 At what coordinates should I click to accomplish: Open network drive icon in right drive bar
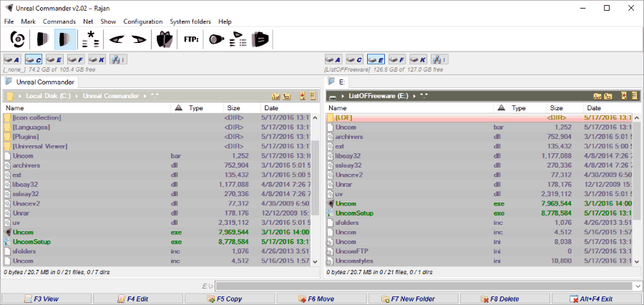pyautogui.click(x=440, y=60)
